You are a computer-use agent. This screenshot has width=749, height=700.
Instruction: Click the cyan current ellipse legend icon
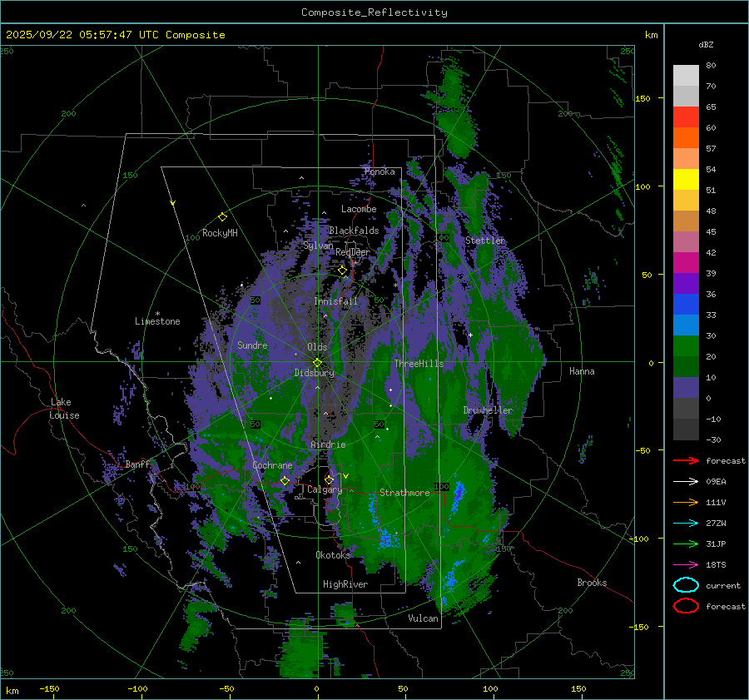[686, 585]
